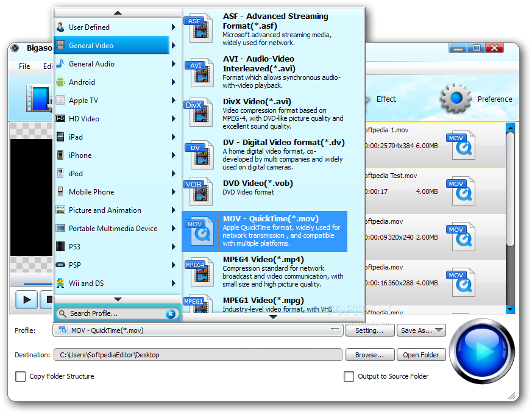The height and width of the screenshot is (414, 532).
Task: Enable Output to Source Folder checkbox
Action: pos(349,376)
